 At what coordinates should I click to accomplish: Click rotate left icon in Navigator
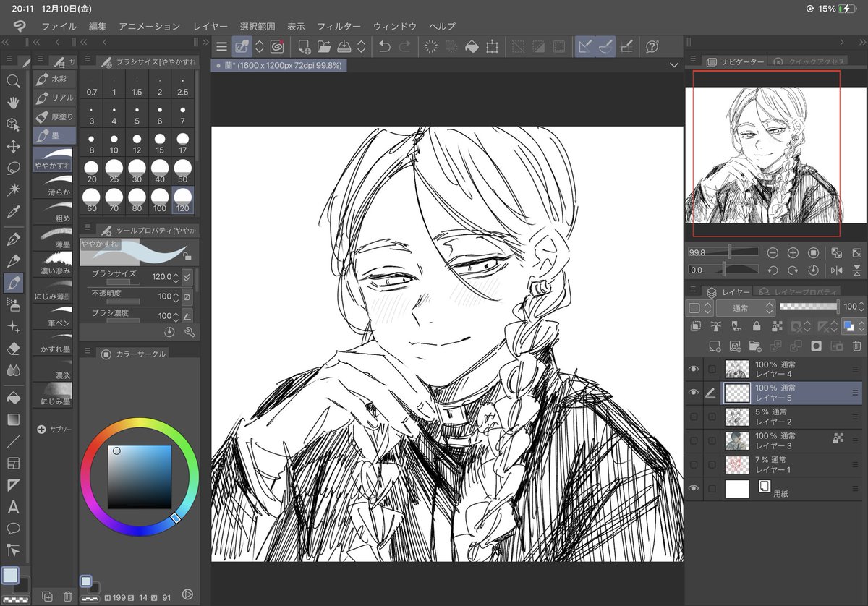[773, 270]
